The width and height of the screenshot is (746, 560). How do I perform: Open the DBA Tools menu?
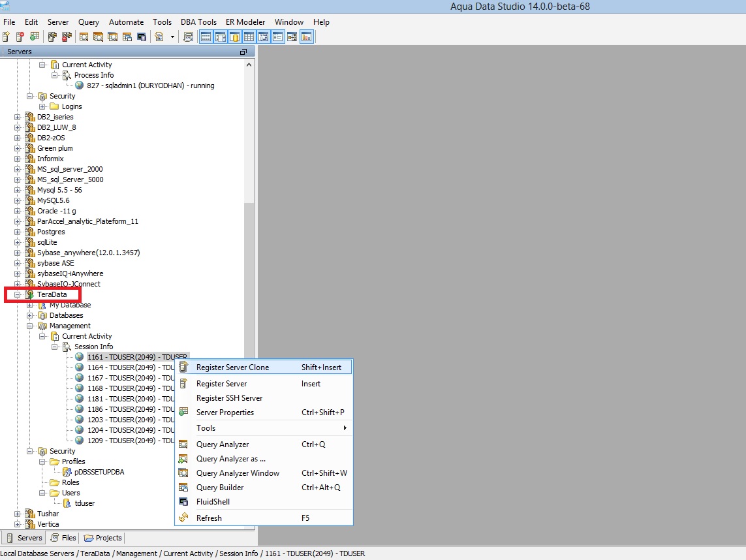pyautogui.click(x=198, y=22)
